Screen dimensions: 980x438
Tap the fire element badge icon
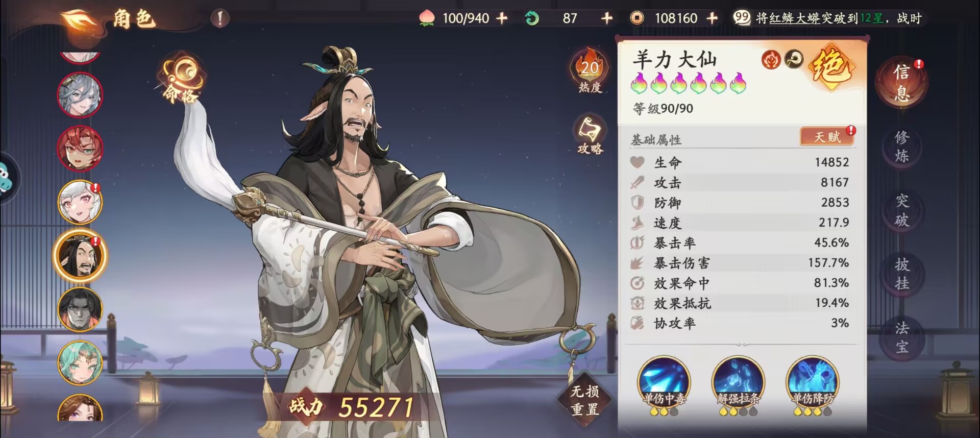click(x=771, y=60)
